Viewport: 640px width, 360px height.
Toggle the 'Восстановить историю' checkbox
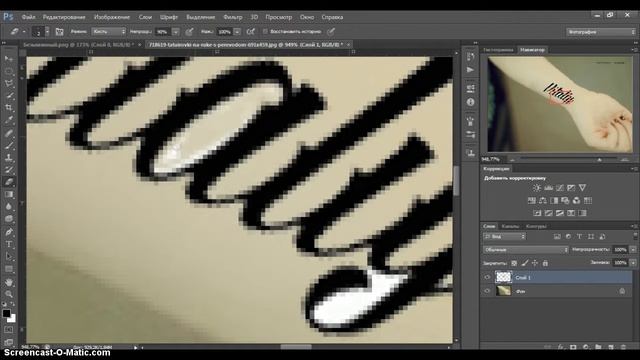pyautogui.click(x=265, y=31)
